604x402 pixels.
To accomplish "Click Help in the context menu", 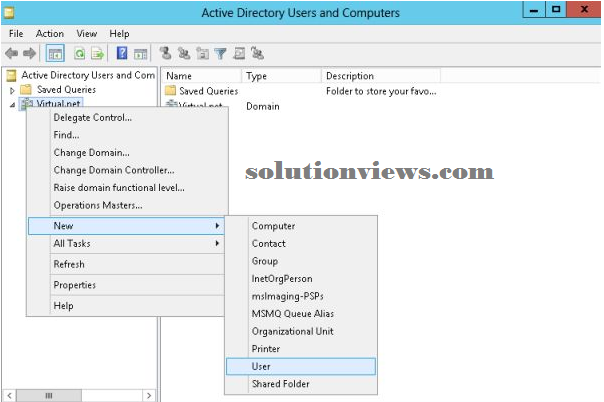I will coord(126,306).
